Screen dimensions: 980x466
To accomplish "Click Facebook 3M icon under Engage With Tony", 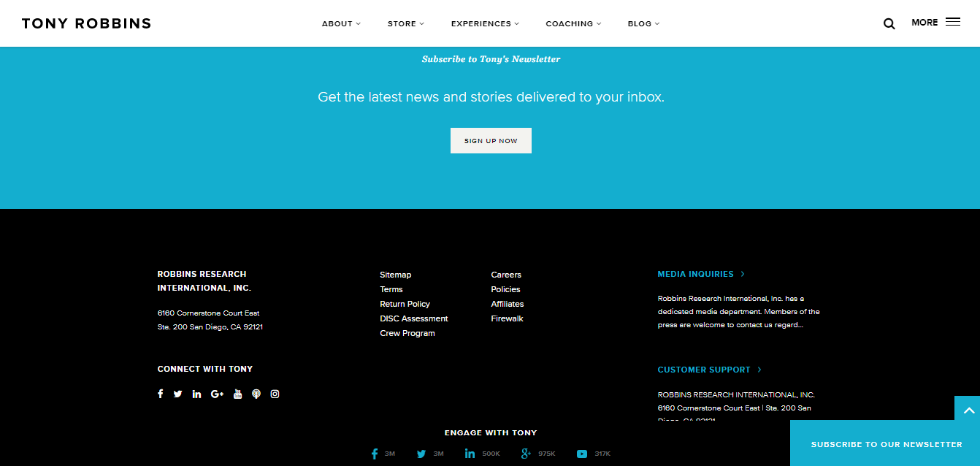I will pos(375,454).
